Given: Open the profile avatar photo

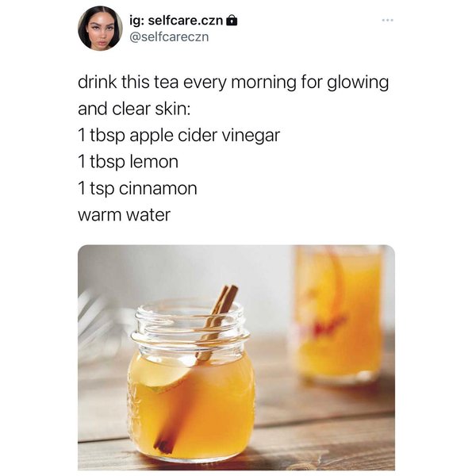Looking at the screenshot, I should click(x=100, y=28).
